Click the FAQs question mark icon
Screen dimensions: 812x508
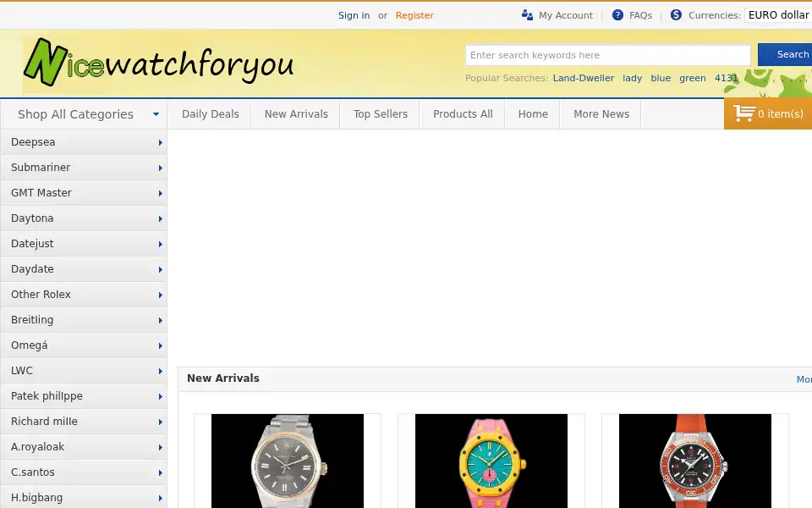tap(617, 15)
